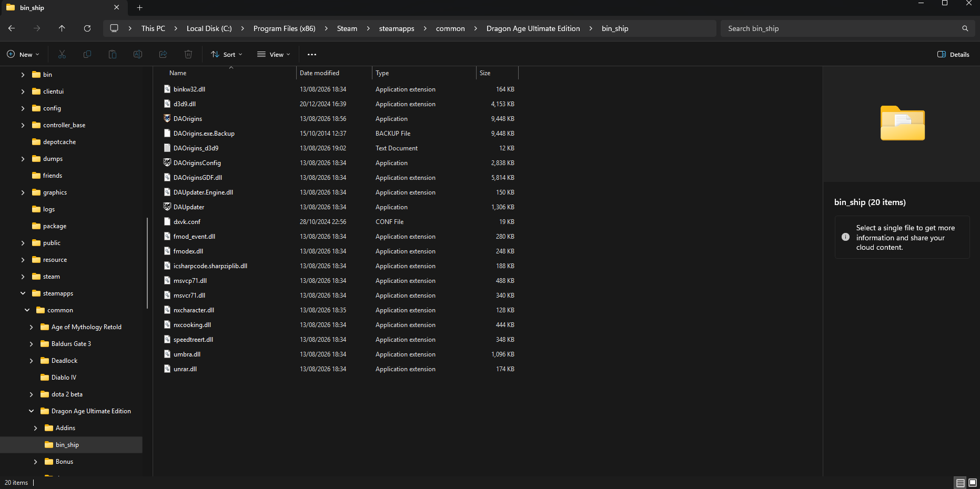Navigate to Program Files (x86) breadcrumb
Screen dimensions: 980x489
tap(285, 28)
